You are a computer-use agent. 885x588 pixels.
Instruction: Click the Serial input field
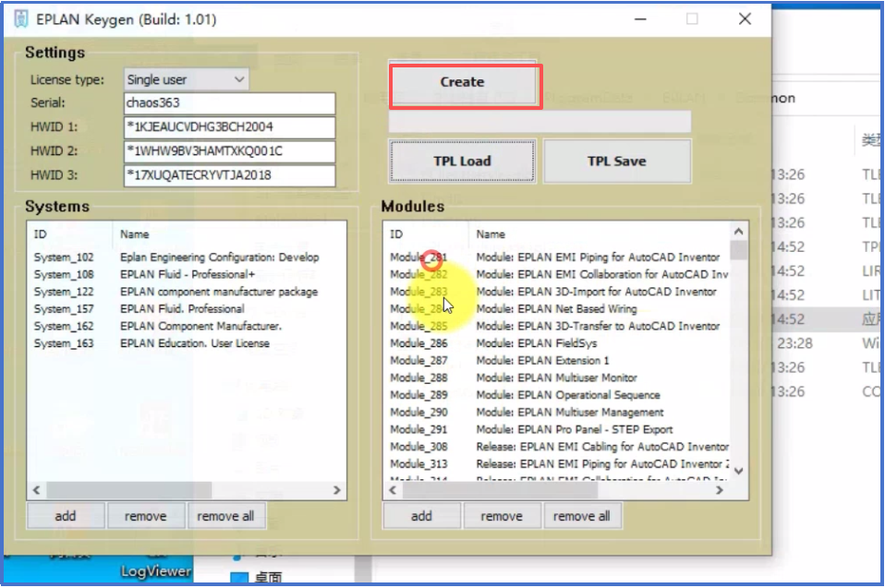(229, 103)
